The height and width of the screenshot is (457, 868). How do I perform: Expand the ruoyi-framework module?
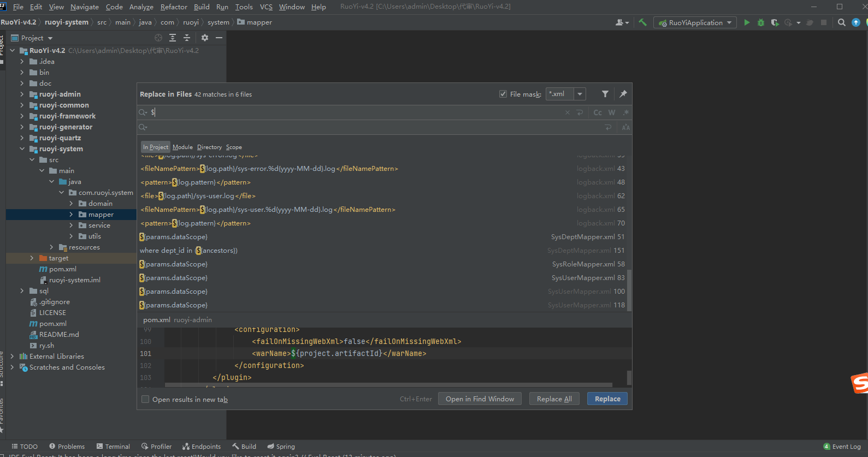22,116
